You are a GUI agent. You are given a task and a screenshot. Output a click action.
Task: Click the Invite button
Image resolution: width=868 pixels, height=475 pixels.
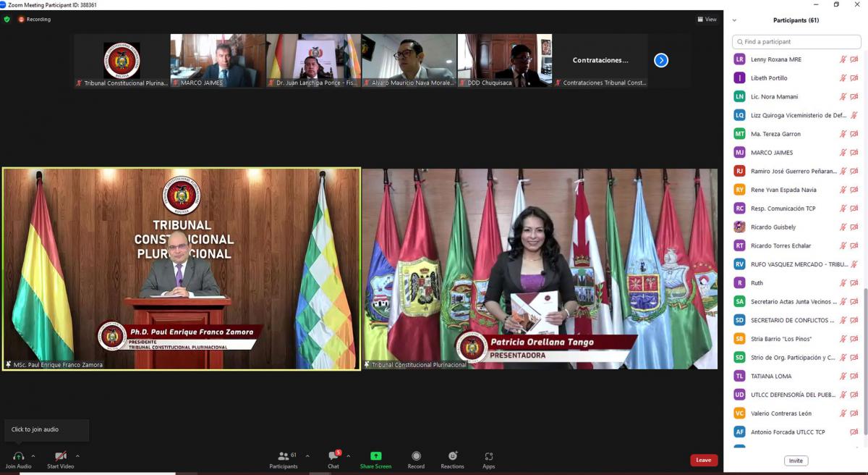pos(796,461)
